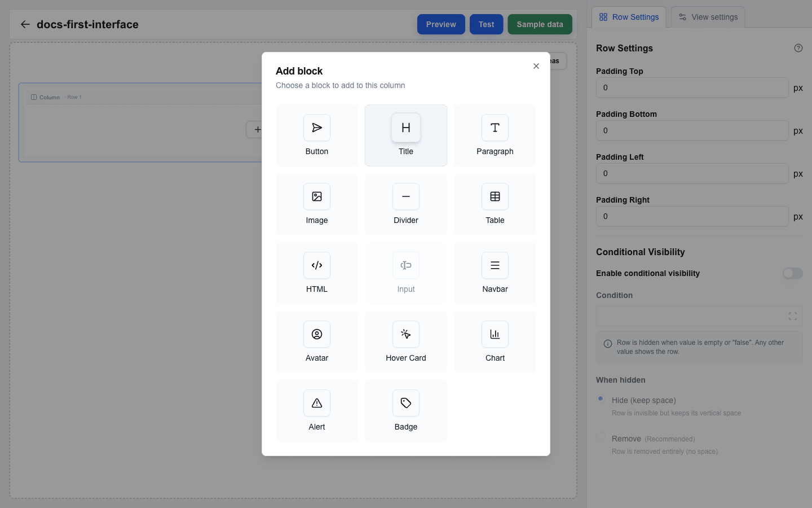Edit the Padding Right value
The height and width of the screenshot is (508, 812).
[692, 216]
